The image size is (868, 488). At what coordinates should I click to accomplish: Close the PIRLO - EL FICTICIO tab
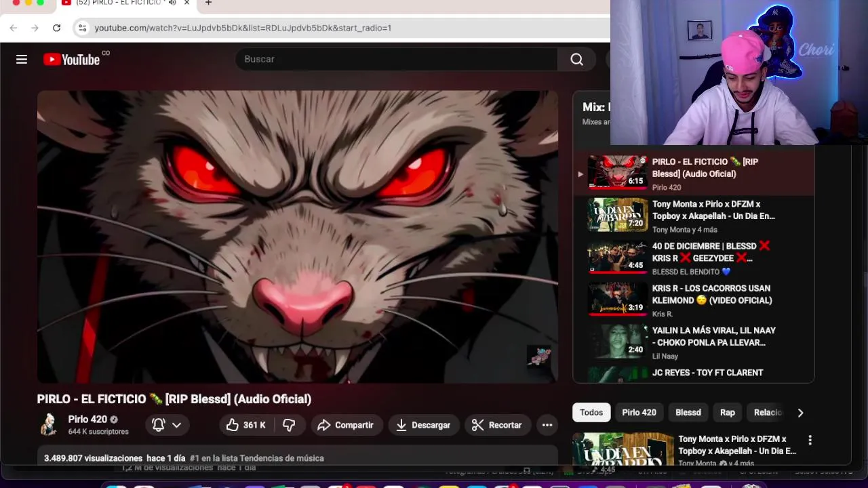coord(186,3)
